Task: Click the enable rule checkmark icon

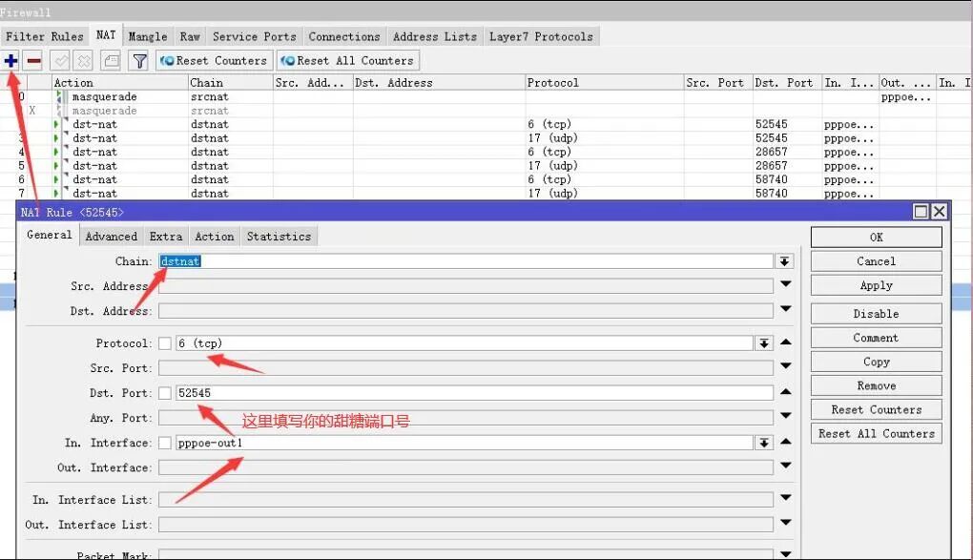Action: point(59,60)
